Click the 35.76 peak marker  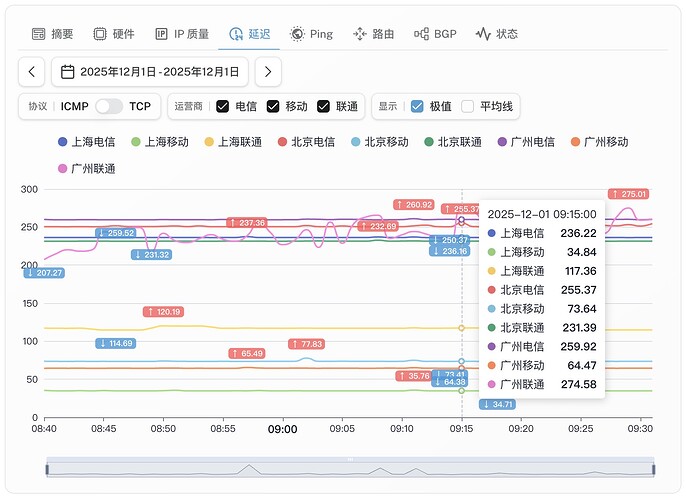(414, 376)
